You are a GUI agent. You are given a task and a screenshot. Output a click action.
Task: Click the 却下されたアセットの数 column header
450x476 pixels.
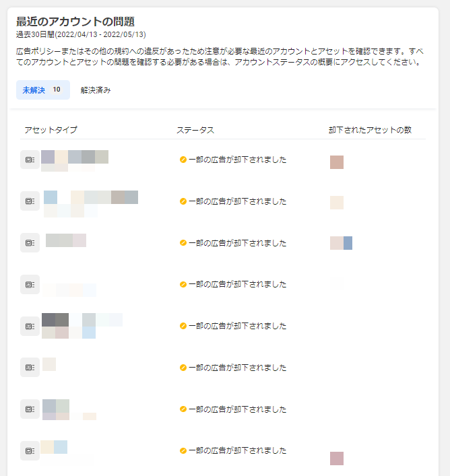[x=370, y=130]
